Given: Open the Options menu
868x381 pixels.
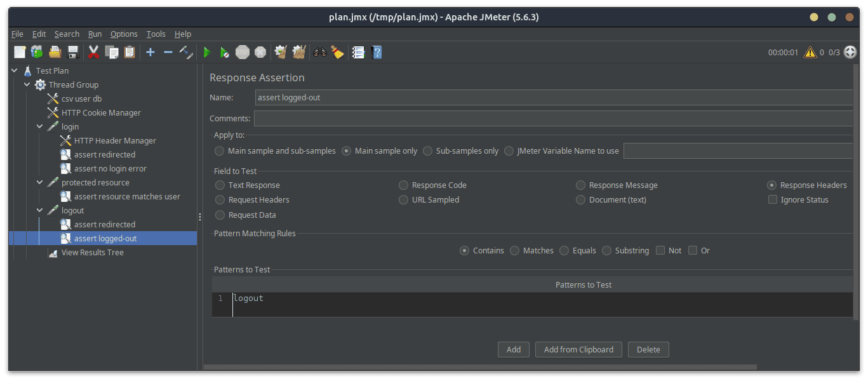Looking at the screenshot, I should point(124,34).
